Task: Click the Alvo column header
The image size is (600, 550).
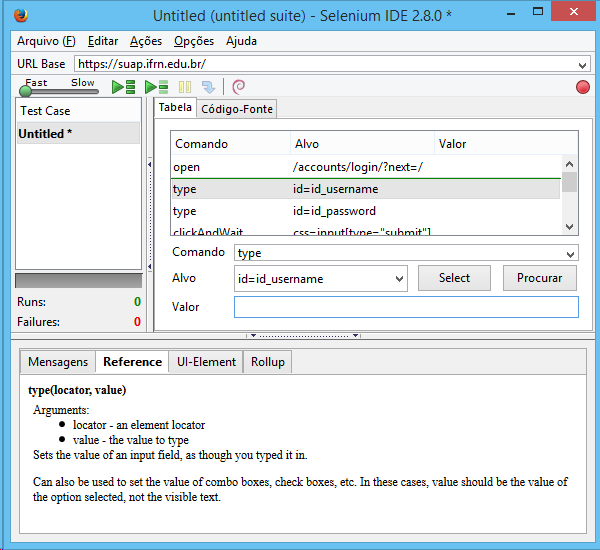Action: pyautogui.click(x=362, y=144)
